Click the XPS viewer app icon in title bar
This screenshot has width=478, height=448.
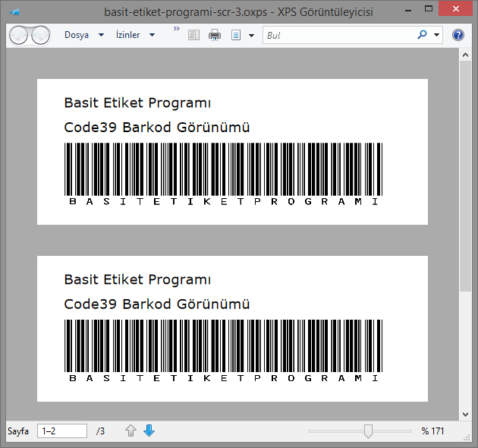pos(14,12)
